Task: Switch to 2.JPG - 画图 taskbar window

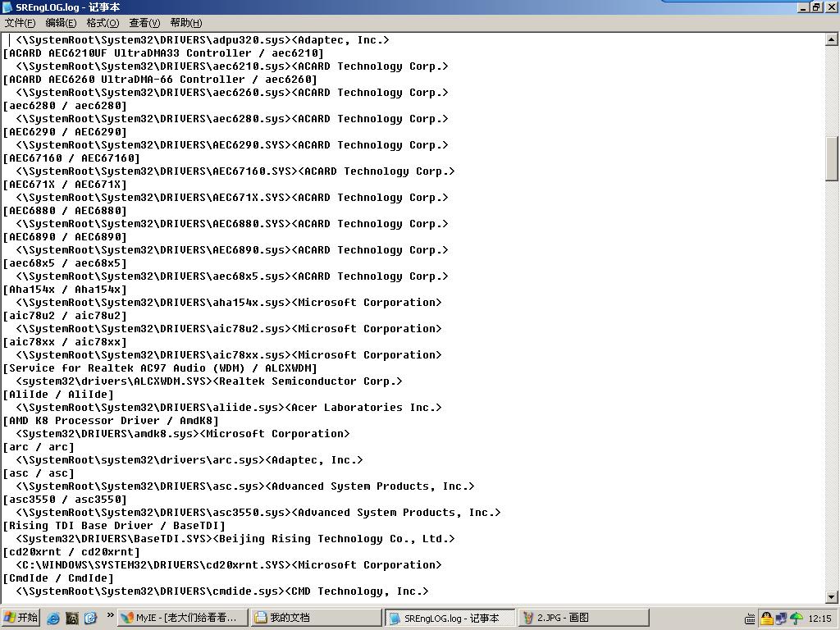Action: click(583, 618)
